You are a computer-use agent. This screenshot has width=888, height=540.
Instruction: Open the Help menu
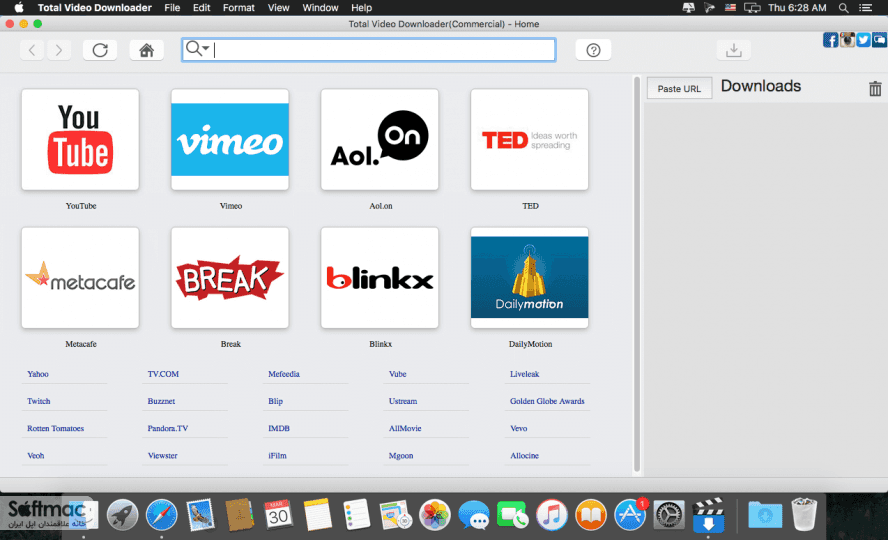(361, 7)
